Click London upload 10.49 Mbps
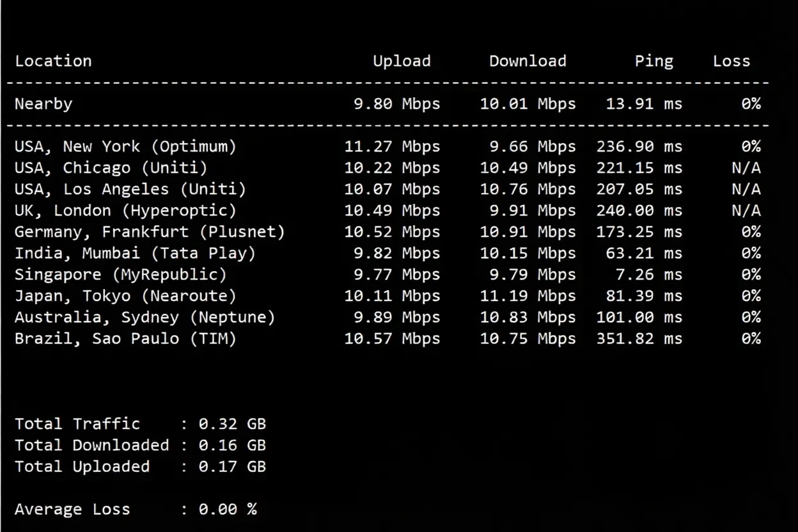This screenshot has height=532, width=798. click(x=392, y=211)
